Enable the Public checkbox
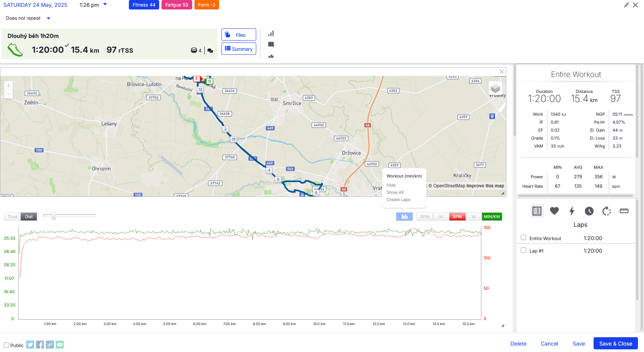The image size is (644, 352). pos(6,345)
